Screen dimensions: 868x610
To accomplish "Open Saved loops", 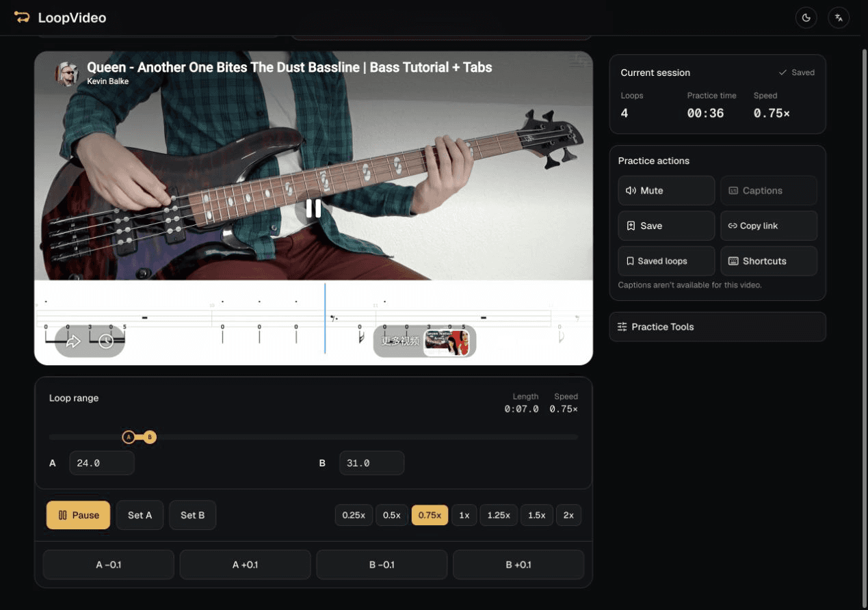I will coord(666,261).
